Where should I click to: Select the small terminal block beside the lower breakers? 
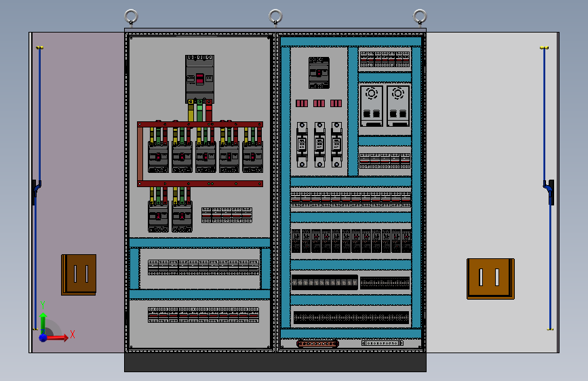coord(227,216)
